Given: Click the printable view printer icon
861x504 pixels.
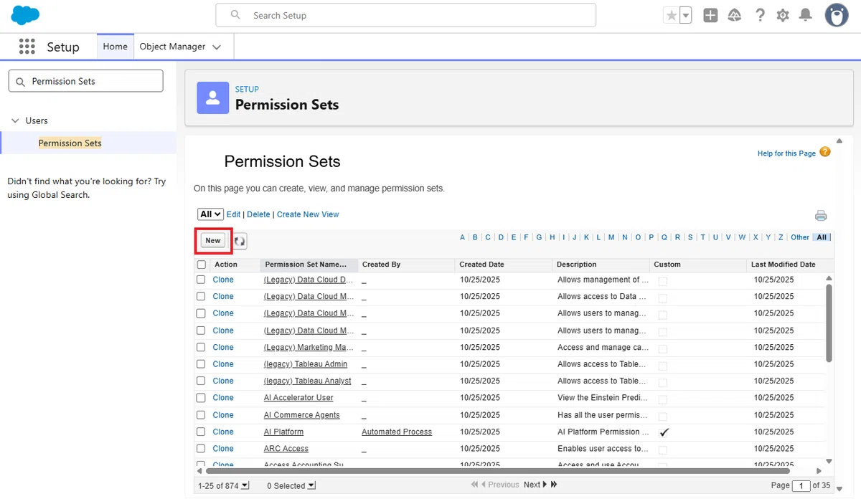Looking at the screenshot, I should pos(821,216).
